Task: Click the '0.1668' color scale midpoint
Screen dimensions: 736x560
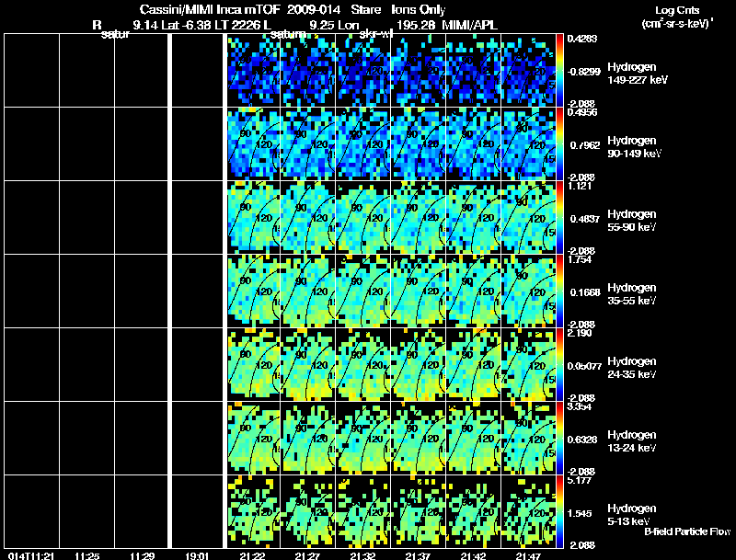Action: (585, 292)
